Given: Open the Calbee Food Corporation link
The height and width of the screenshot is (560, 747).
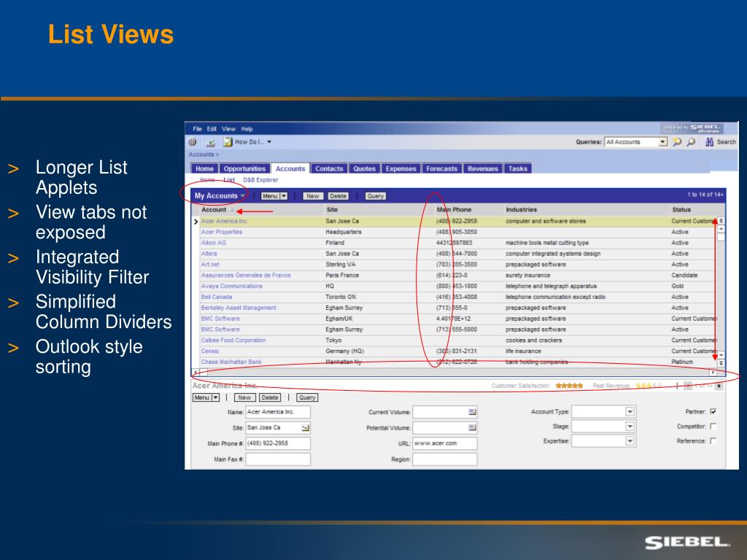Looking at the screenshot, I should tap(233, 340).
